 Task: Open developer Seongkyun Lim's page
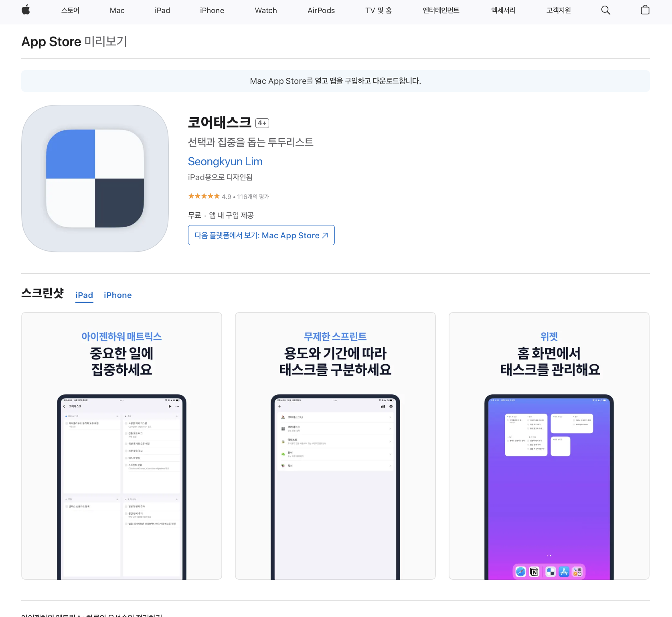[x=225, y=162]
